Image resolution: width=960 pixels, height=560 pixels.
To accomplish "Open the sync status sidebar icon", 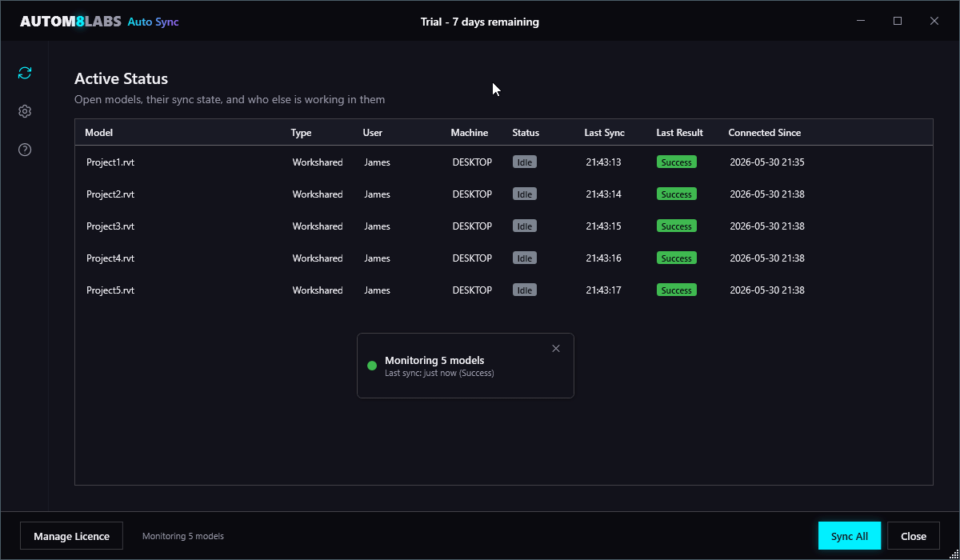I will coord(25,73).
